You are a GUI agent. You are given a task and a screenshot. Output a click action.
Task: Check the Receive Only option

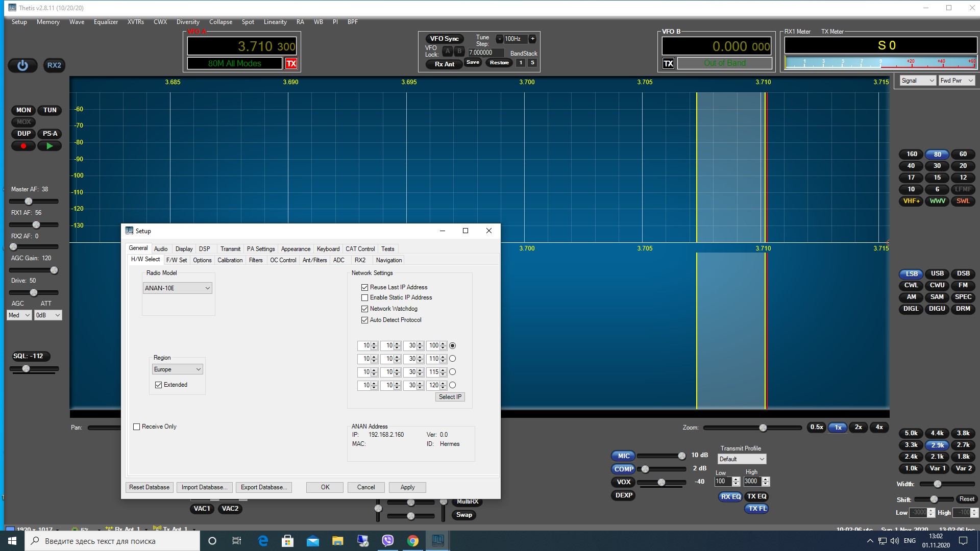[136, 427]
